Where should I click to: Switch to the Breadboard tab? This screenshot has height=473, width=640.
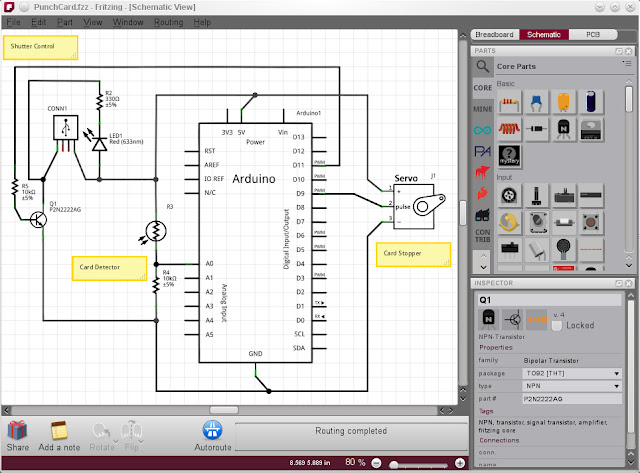tap(494, 35)
